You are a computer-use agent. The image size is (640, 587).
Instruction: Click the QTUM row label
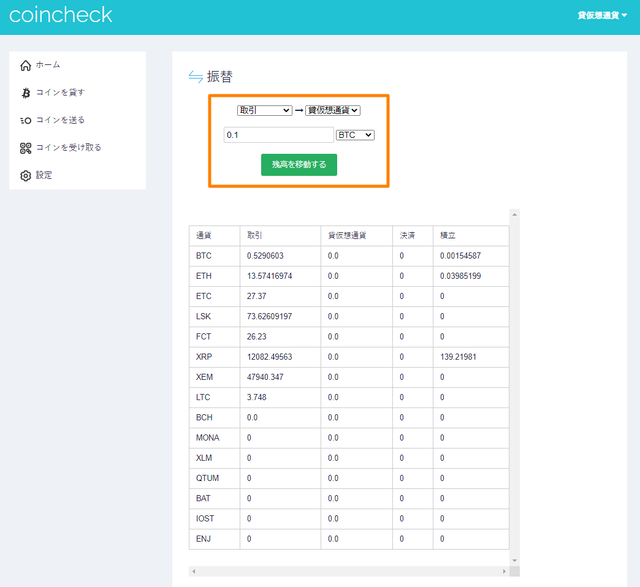click(207, 478)
